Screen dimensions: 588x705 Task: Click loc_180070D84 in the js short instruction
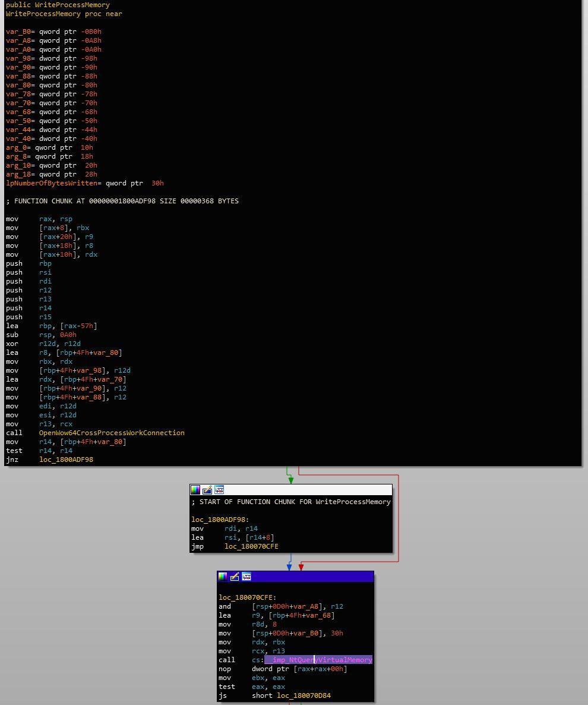tap(304, 695)
